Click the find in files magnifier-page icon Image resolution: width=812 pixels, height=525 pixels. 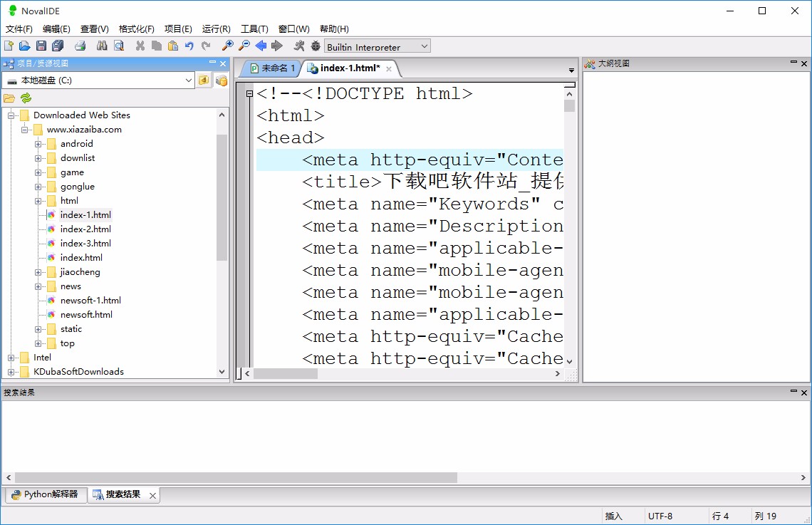(x=118, y=46)
